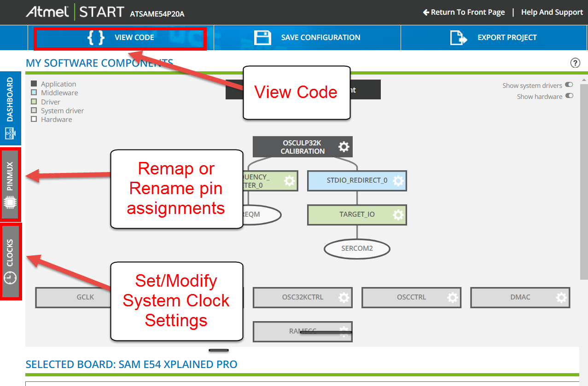Viewport: 588px width, 386px height.
Task: Click the Save Configuration floppy disk icon
Action: pos(262,38)
